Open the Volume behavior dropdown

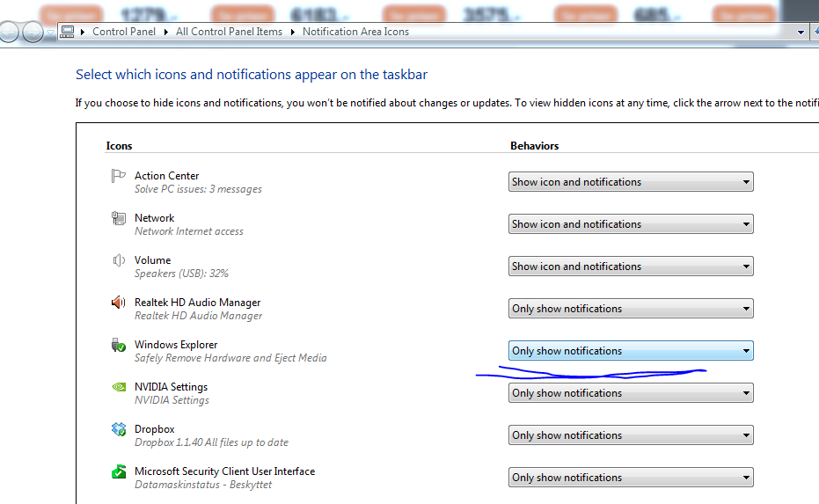point(631,267)
